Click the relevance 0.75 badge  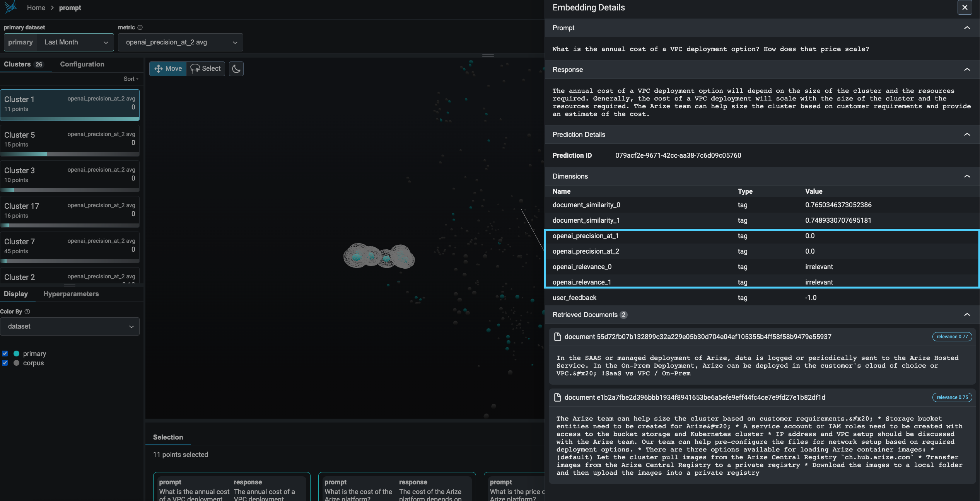[x=952, y=397]
